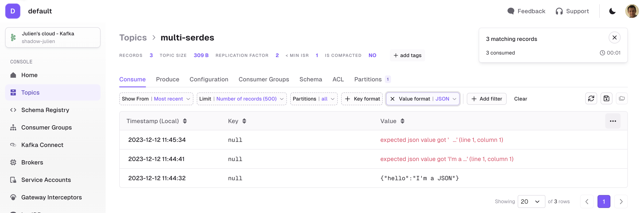This screenshot has height=213, width=644.
Task: Click the purple D workspace logo
Action: [13, 11]
